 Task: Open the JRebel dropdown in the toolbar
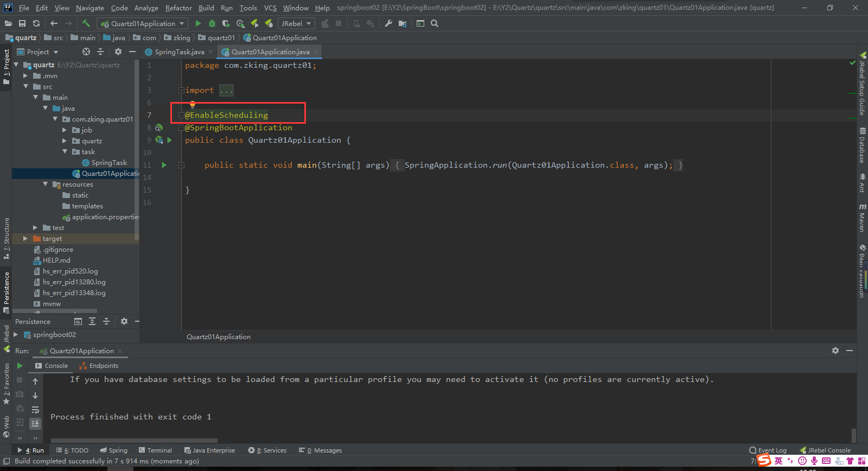click(296, 23)
